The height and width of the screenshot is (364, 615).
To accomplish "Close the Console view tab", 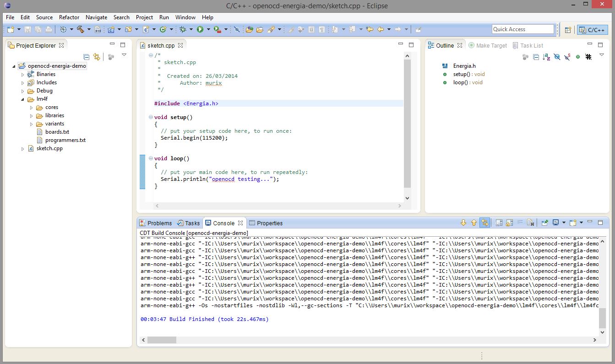I will coord(240,223).
